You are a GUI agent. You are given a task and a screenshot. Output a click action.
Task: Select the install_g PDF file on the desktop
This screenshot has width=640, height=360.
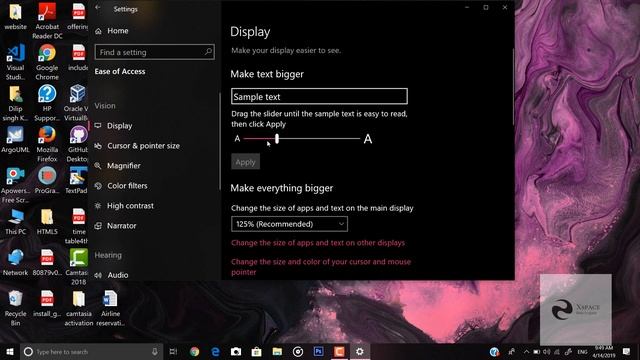[47, 304]
